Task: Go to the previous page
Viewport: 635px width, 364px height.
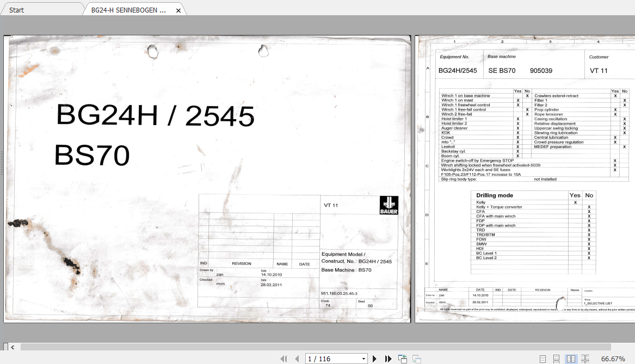Action: pos(297,359)
